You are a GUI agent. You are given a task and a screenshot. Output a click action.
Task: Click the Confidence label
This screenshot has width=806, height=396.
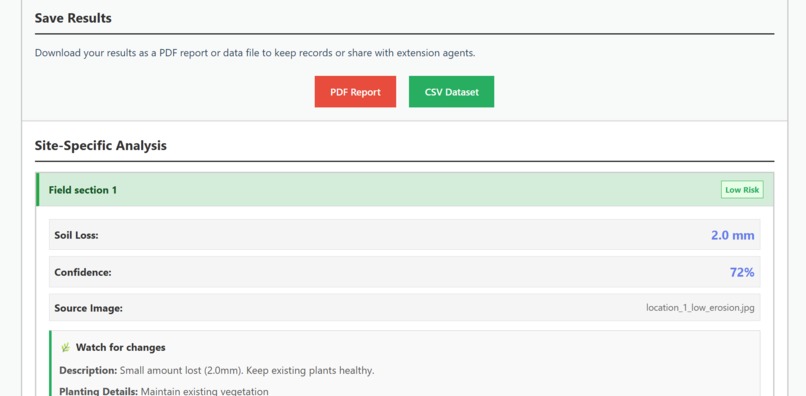(83, 273)
